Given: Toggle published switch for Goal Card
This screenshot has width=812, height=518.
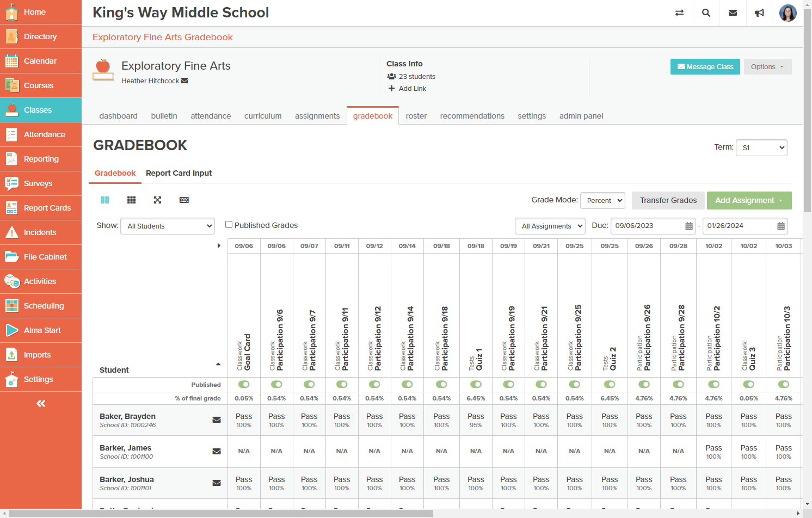Looking at the screenshot, I should (x=244, y=384).
